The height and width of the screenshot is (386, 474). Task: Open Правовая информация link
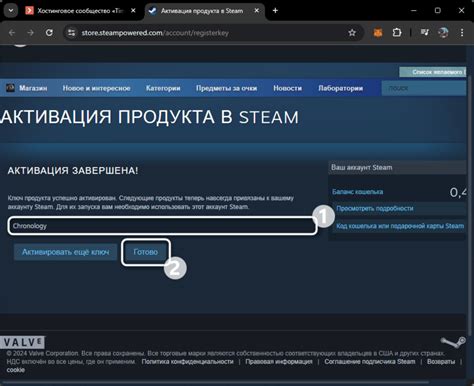[279, 362]
